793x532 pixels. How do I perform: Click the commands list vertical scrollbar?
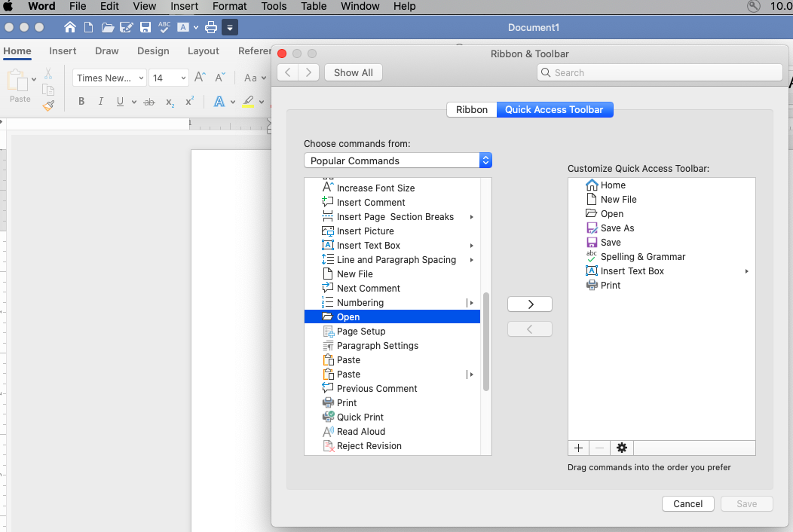[486, 342]
